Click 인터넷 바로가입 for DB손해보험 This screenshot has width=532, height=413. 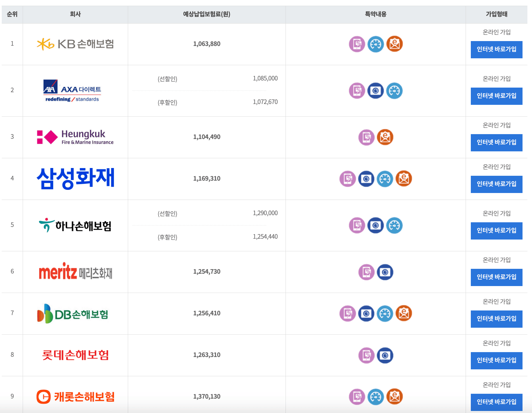click(x=496, y=319)
